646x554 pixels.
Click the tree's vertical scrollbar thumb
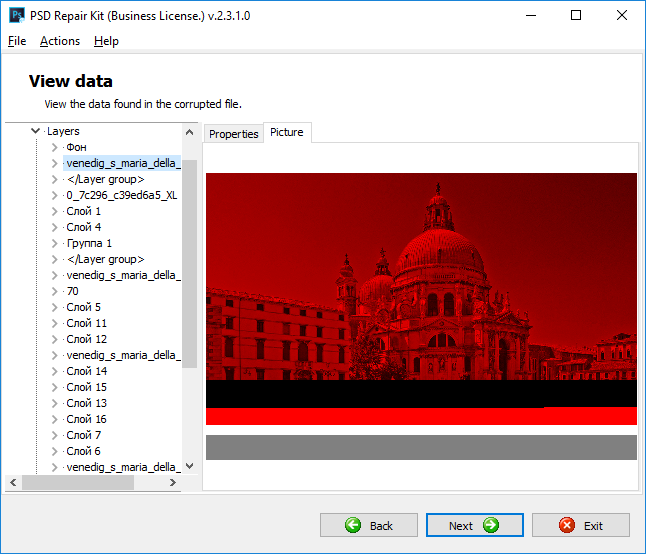[190, 264]
